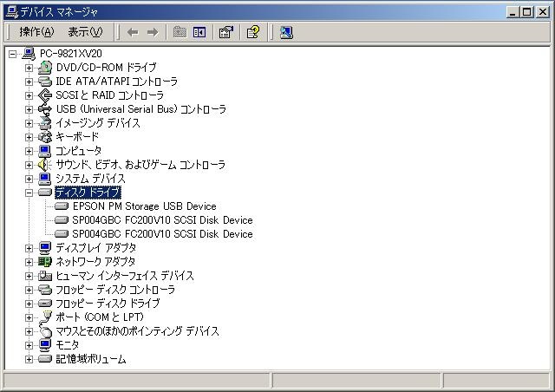Viewport: 555px width, 392px height.
Task: Click the DVD/CD-ROM ドライブ icon
Action: click(x=45, y=68)
